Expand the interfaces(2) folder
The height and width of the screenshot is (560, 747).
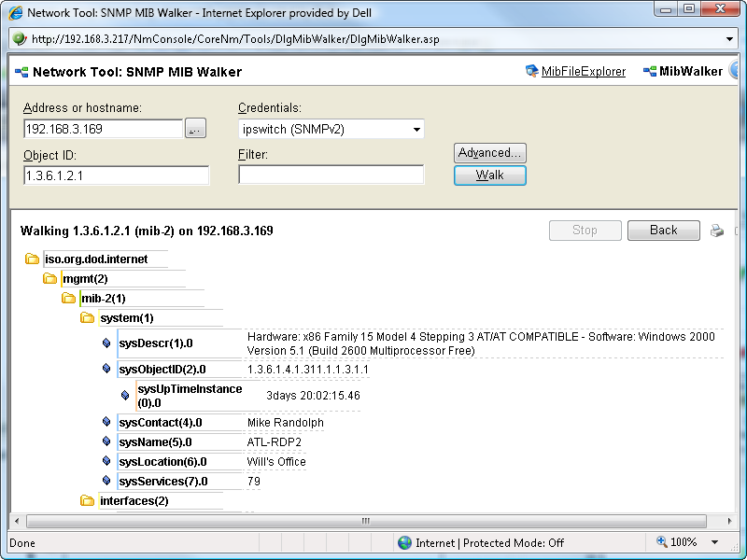point(88,501)
